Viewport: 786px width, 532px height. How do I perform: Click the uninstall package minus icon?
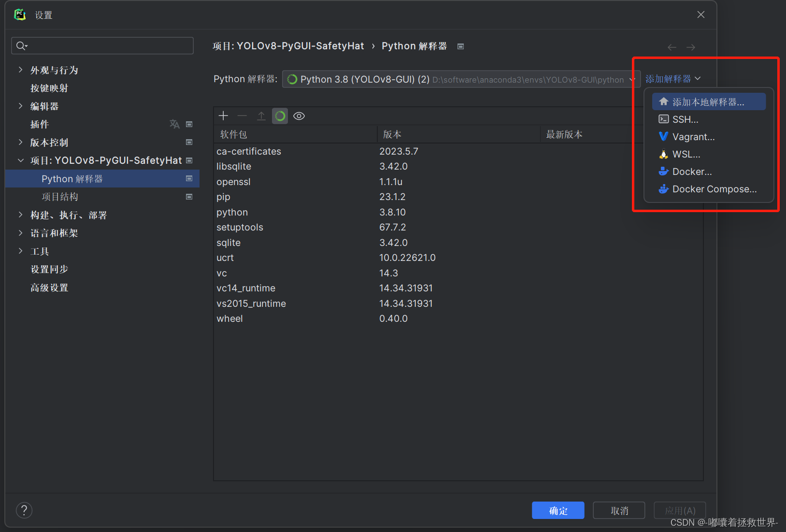point(242,116)
